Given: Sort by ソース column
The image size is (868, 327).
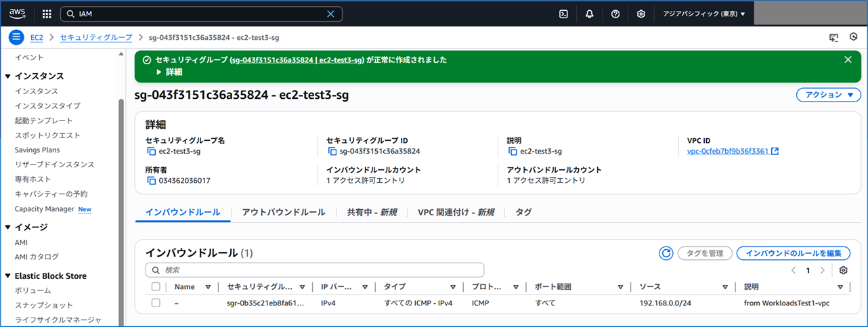Looking at the screenshot, I should coord(725,287).
